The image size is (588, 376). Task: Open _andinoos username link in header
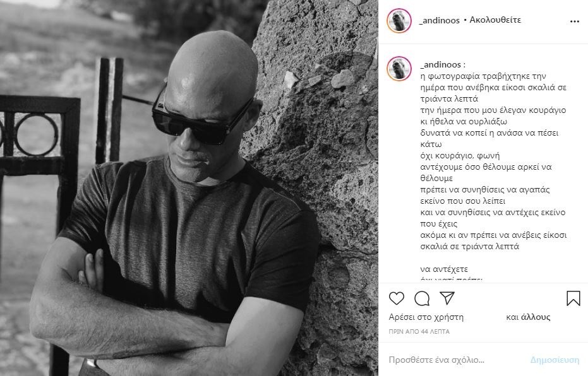(439, 20)
